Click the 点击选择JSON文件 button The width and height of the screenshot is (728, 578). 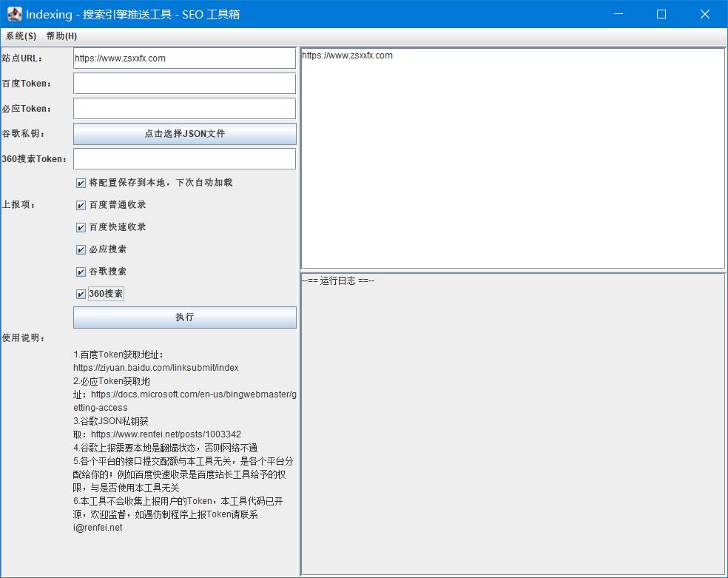coord(183,133)
